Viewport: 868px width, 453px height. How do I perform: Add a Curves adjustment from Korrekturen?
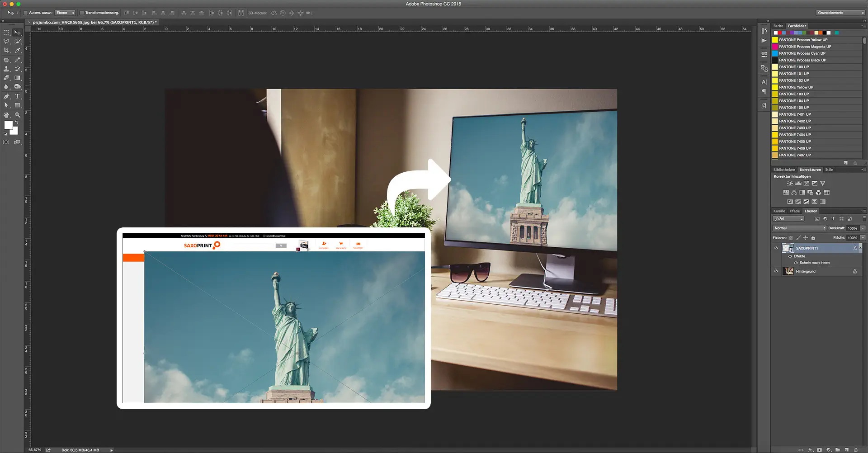tap(806, 184)
